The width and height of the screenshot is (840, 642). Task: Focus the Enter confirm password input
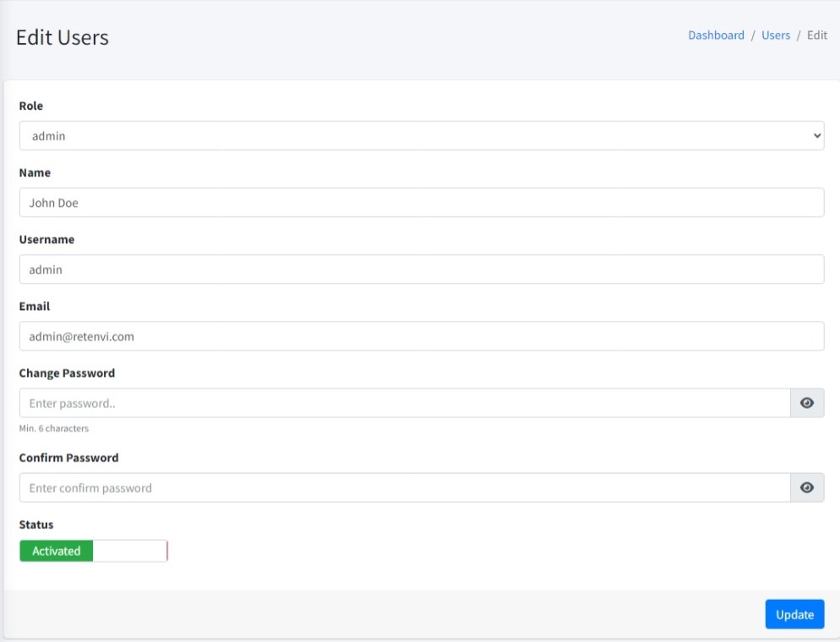click(x=404, y=487)
